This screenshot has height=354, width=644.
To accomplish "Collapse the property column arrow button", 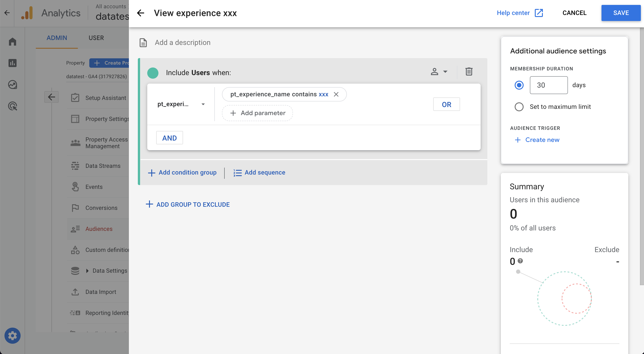I will pyautogui.click(x=51, y=97).
